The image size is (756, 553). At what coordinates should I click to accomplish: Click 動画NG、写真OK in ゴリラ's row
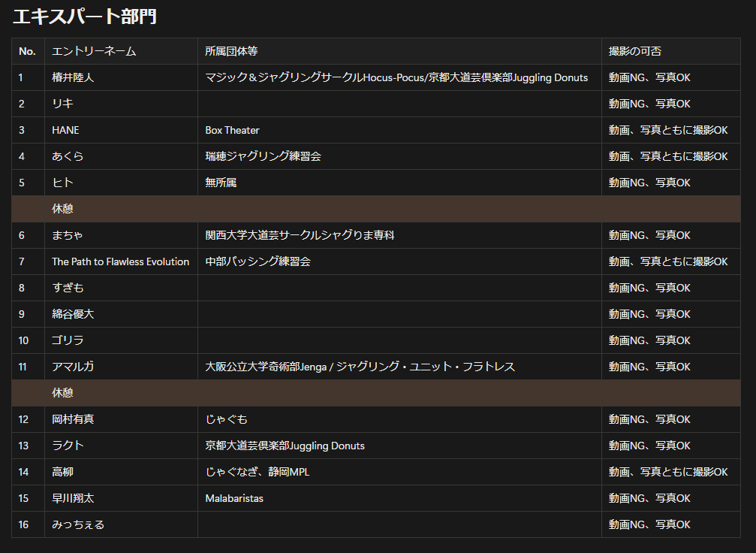click(x=649, y=340)
